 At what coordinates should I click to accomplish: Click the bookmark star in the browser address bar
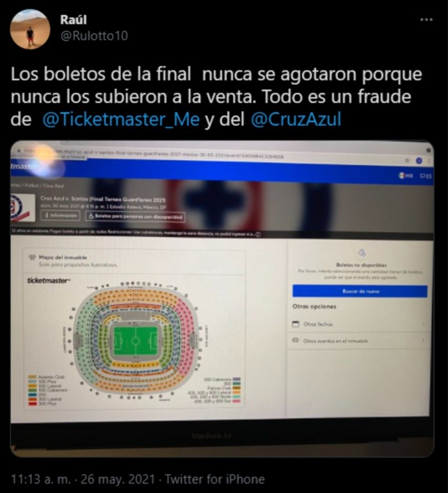tap(407, 160)
